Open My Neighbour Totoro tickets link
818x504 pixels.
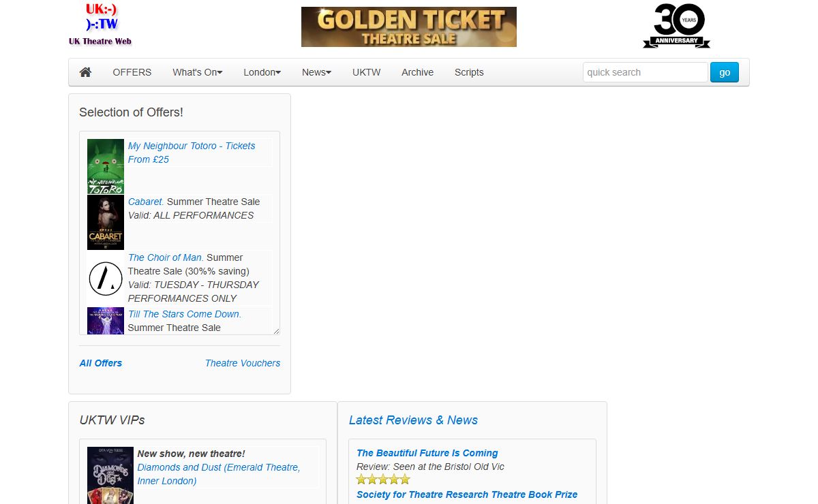tap(192, 153)
